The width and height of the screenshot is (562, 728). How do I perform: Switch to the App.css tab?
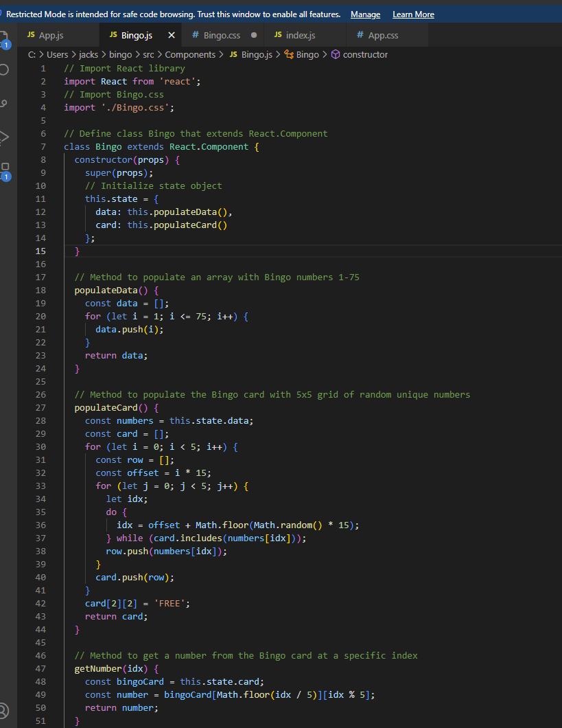pos(387,35)
